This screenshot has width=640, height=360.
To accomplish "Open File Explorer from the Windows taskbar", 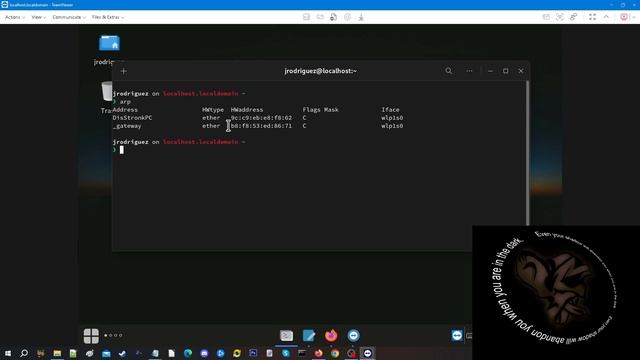I will click(57, 353).
